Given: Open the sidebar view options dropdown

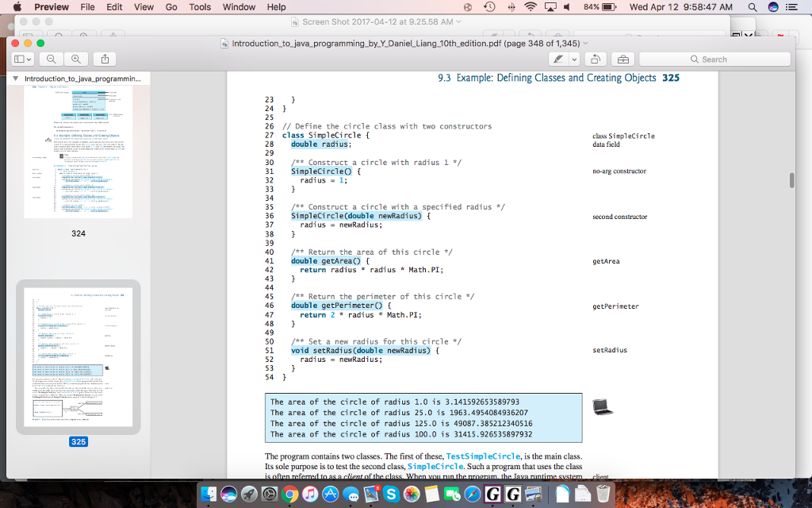Looking at the screenshot, I should pos(23,59).
